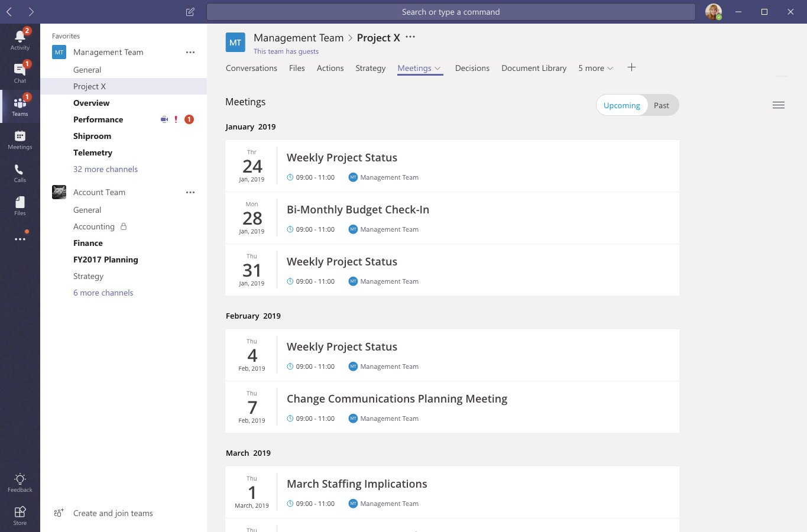Toggle the meetings list layout view
807x532 pixels.
(779, 105)
